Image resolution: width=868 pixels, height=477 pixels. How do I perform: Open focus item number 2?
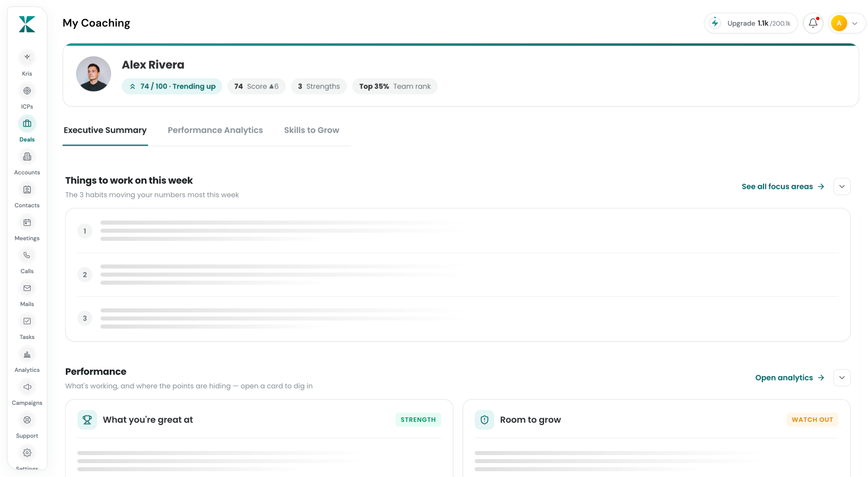[457, 275]
